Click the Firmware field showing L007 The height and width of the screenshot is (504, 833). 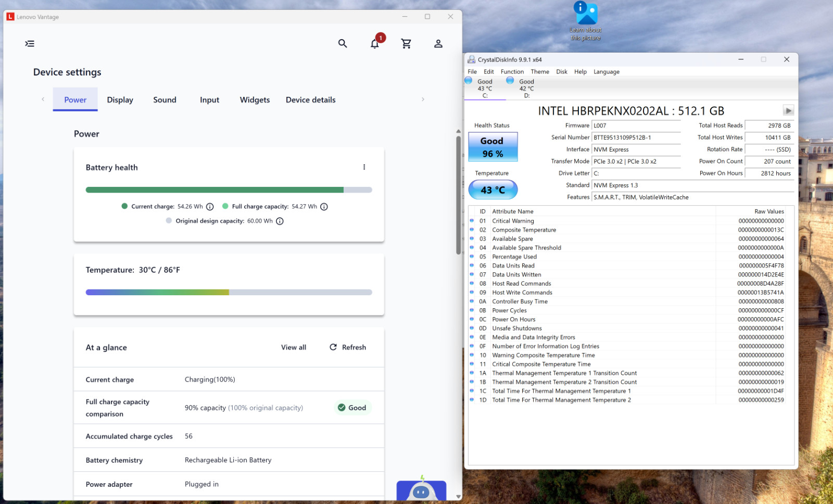coord(636,125)
